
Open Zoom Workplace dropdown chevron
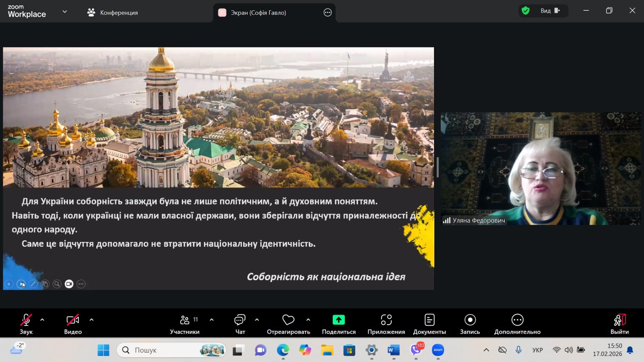tap(65, 12)
